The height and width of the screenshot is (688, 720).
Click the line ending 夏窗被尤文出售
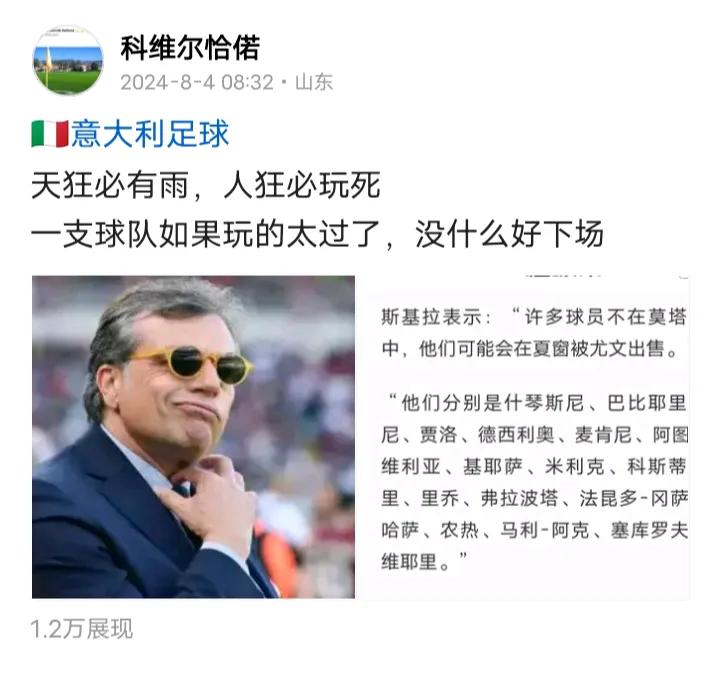click(530, 349)
